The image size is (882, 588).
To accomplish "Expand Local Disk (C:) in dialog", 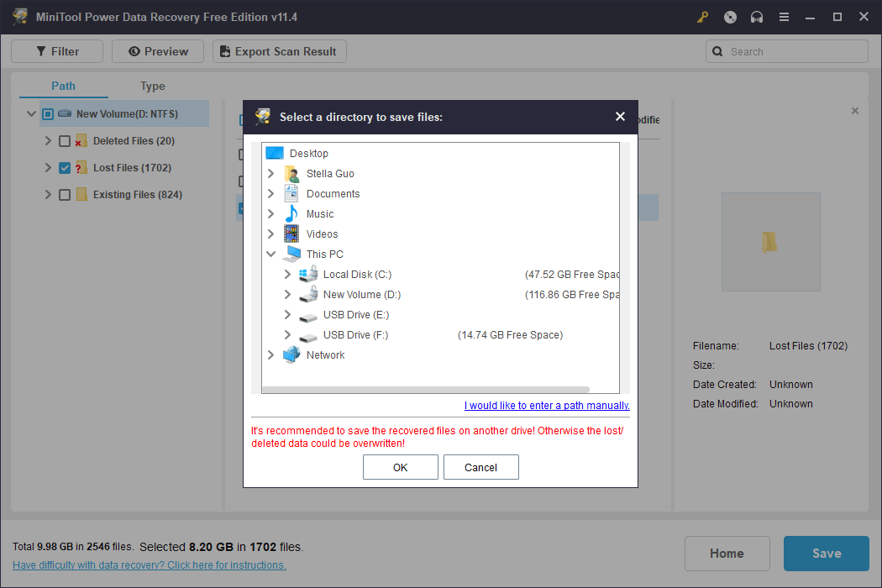I will pyautogui.click(x=287, y=274).
